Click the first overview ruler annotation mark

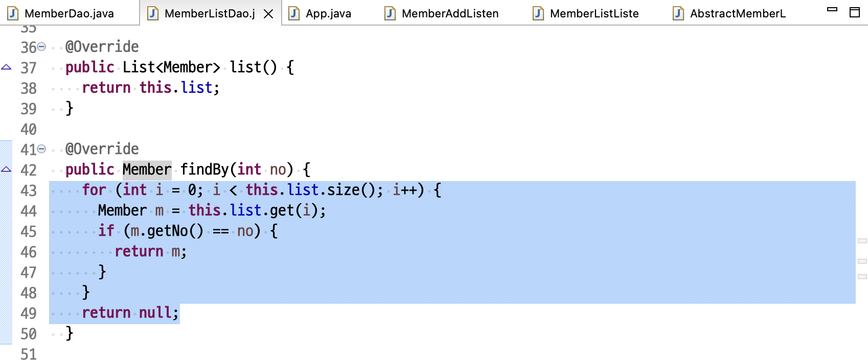click(862, 241)
